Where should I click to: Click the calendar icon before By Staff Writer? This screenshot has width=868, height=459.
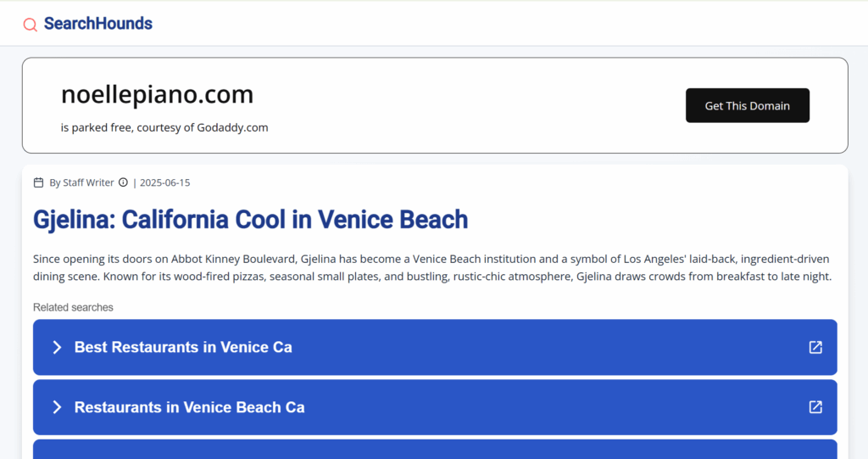tap(38, 182)
